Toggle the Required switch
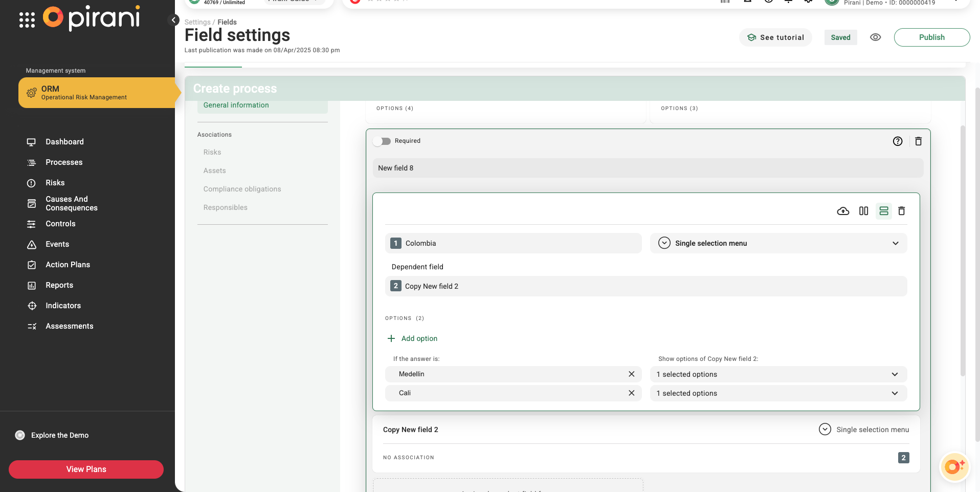The height and width of the screenshot is (492, 980). (382, 141)
